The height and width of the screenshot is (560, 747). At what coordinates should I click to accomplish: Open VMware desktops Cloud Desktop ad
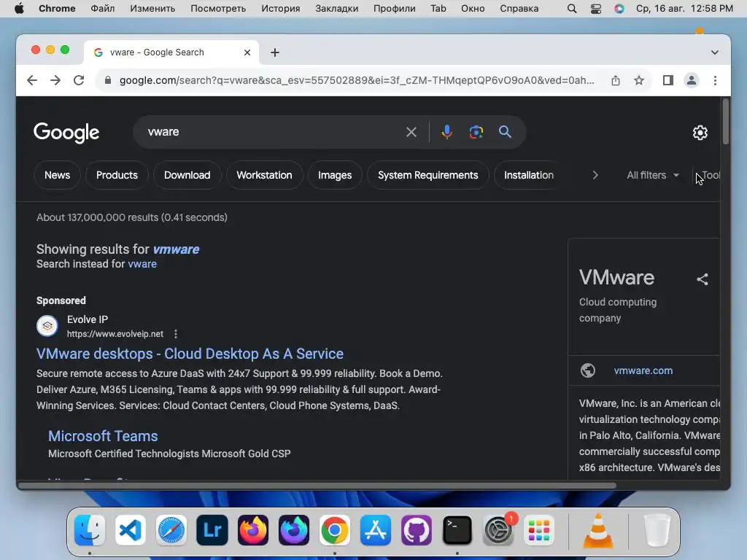190,354
